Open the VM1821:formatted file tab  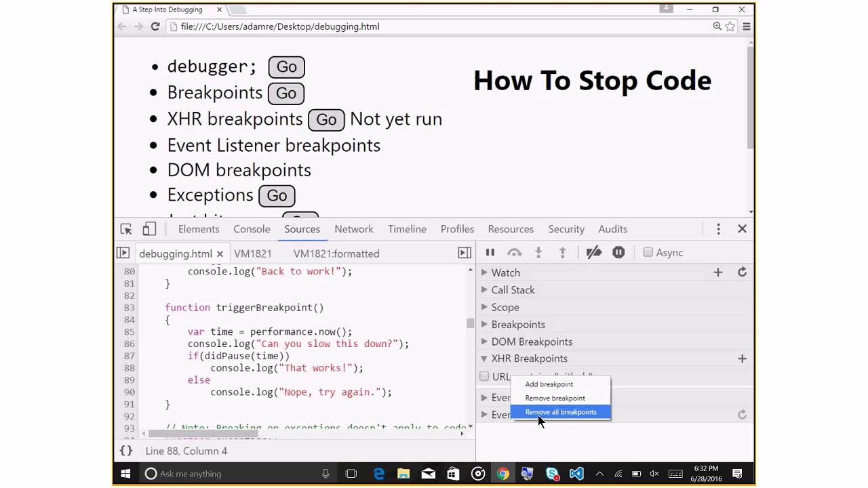pyautogui.click(x=336, y=253)
